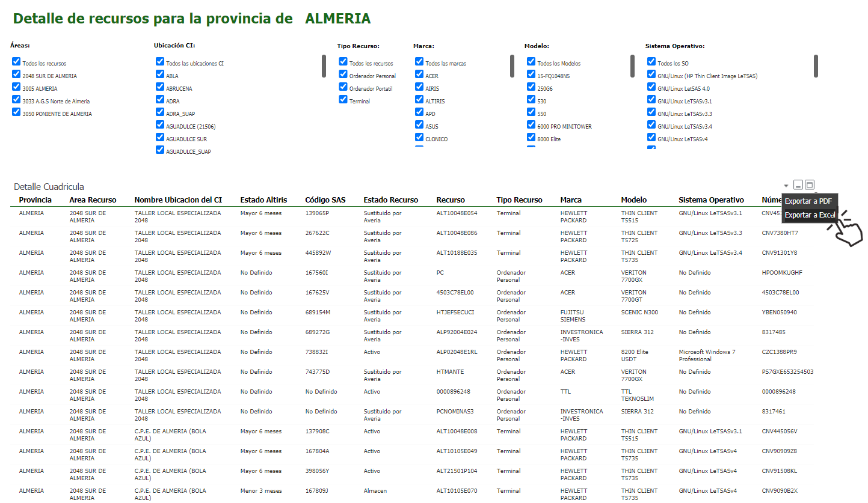
Task: Uncheck the 250G6 model filter
Action: click(x=531, y=87)
